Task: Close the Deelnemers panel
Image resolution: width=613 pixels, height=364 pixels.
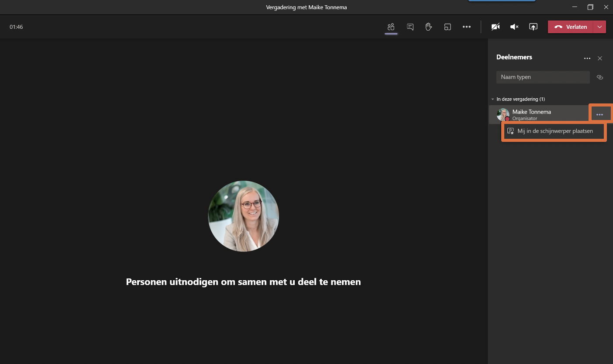Action: [600, 58]
